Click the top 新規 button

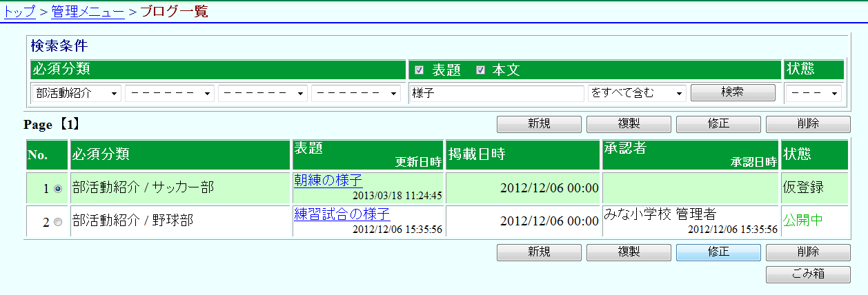point(539,124)
